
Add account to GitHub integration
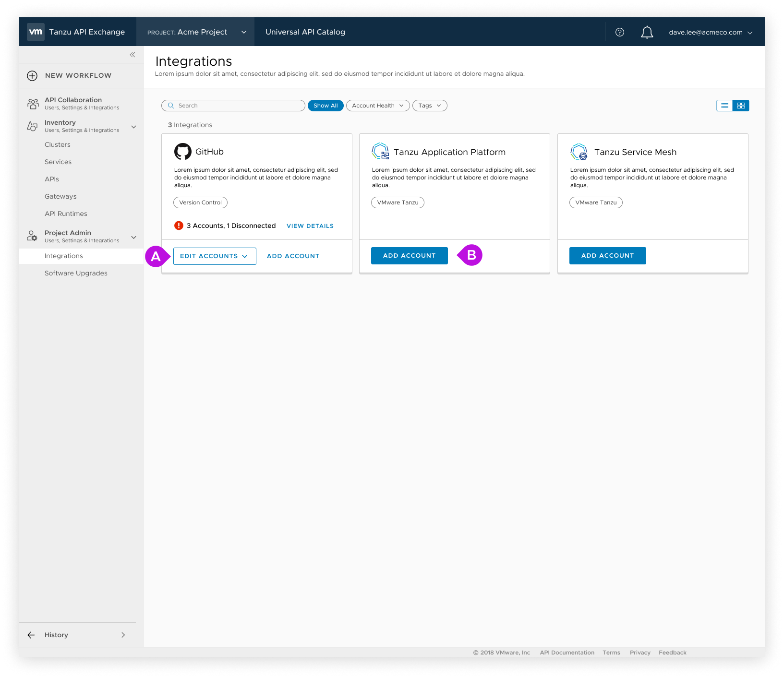point(293,256)
